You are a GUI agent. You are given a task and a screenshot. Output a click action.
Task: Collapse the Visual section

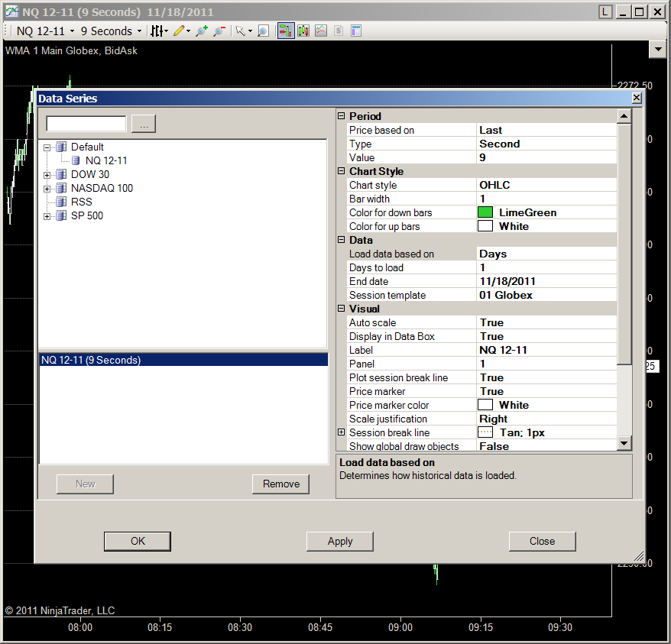341,309
